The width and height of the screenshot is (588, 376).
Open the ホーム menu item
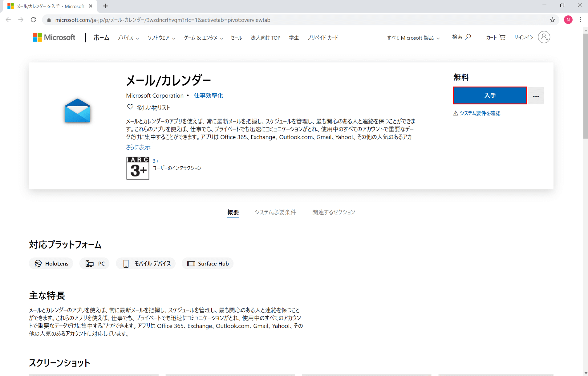[101, 38]
